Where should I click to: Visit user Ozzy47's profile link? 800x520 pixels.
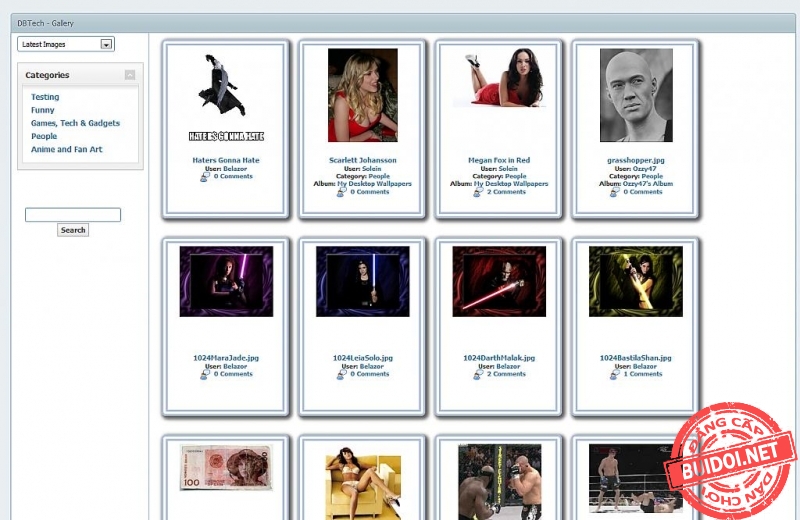(x=644, y=168)
